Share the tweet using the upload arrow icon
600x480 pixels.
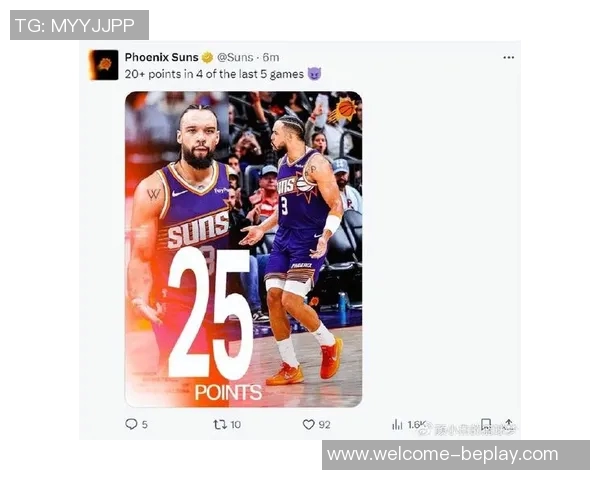point(509,424)
